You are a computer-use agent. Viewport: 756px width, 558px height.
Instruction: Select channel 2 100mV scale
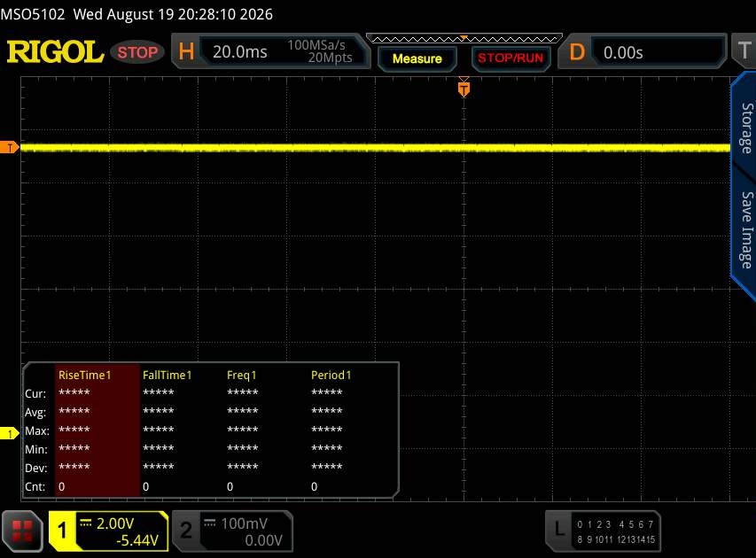coord(244,523)
